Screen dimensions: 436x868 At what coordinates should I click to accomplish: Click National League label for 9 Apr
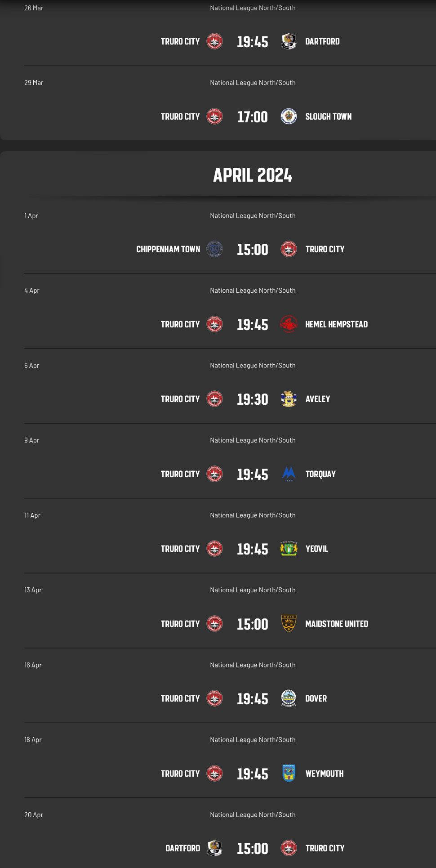coord(253,440)
